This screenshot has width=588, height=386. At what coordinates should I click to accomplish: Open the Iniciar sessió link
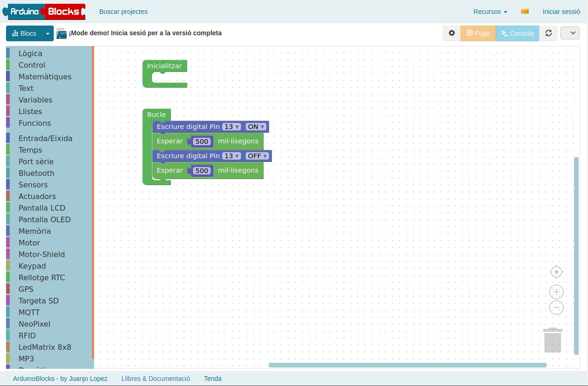pos(562,12)
